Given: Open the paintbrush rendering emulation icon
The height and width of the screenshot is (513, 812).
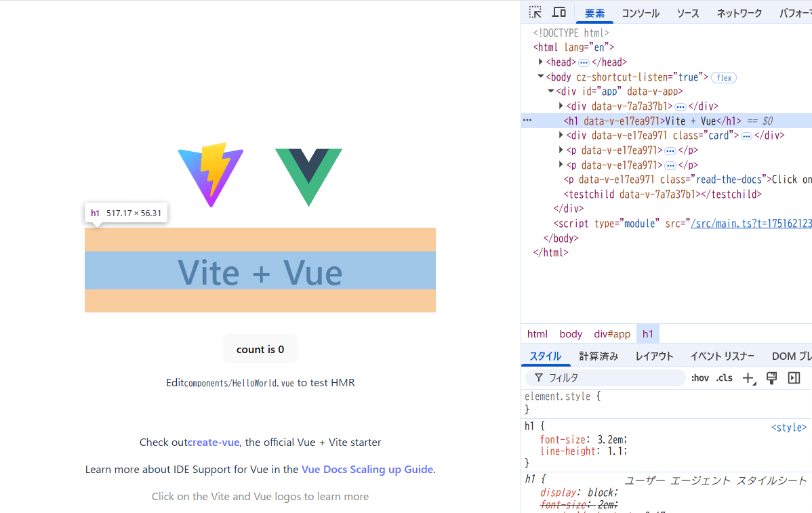Looking at the screenshot, I should tap(771, 378).
